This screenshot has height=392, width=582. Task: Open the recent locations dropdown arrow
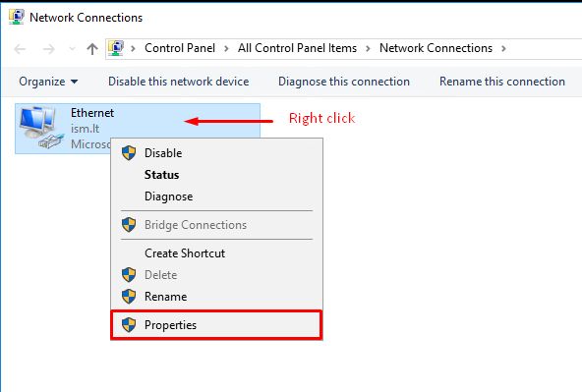[x=73, y=48]
